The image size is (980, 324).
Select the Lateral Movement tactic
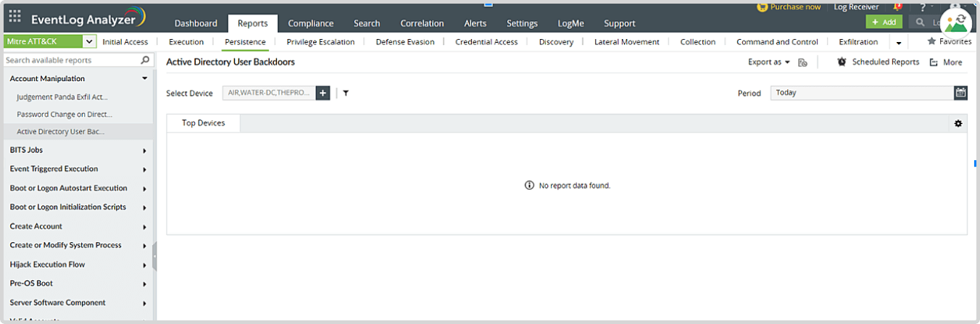(x=627, y=42)
